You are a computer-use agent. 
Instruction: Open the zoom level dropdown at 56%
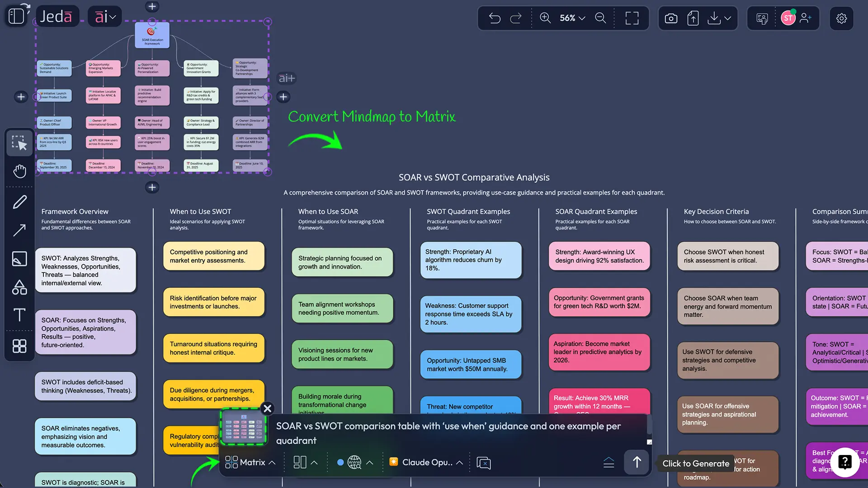(x=571, y=18)
